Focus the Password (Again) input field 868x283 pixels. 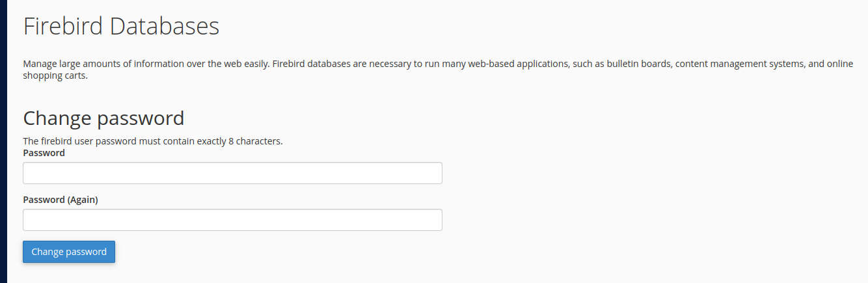click(x=232, y=220)
